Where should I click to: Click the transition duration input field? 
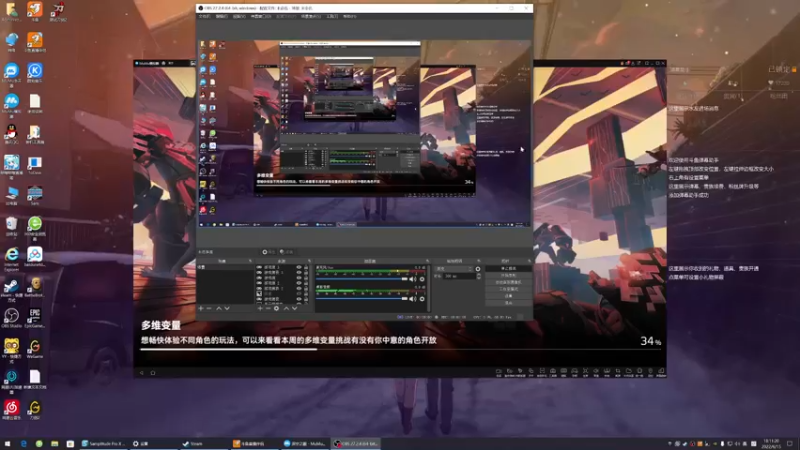point(459,276)
